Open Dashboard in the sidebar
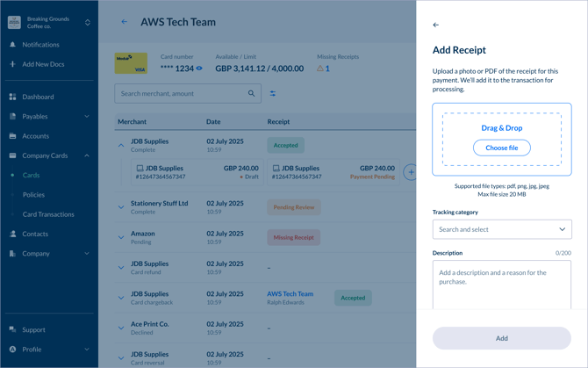This screenshot has height=368, width=588. click(x=38, y=97)
